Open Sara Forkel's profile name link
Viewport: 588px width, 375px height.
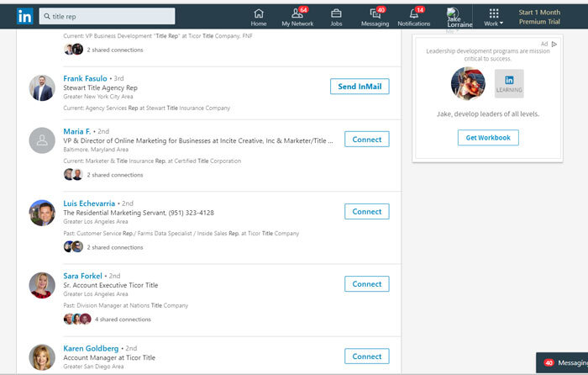coord(82,276)
